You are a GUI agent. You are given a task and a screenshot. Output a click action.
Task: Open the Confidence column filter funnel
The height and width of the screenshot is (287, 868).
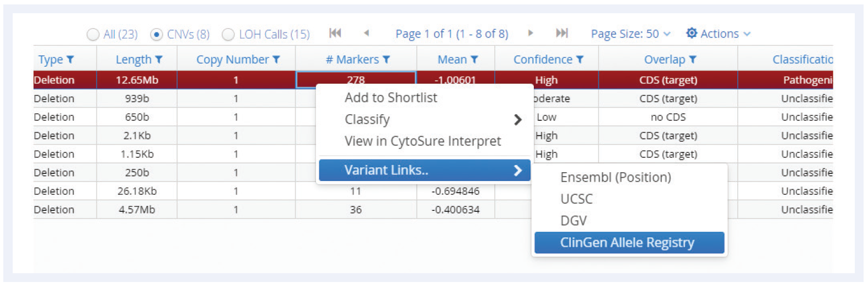(580, 60)
